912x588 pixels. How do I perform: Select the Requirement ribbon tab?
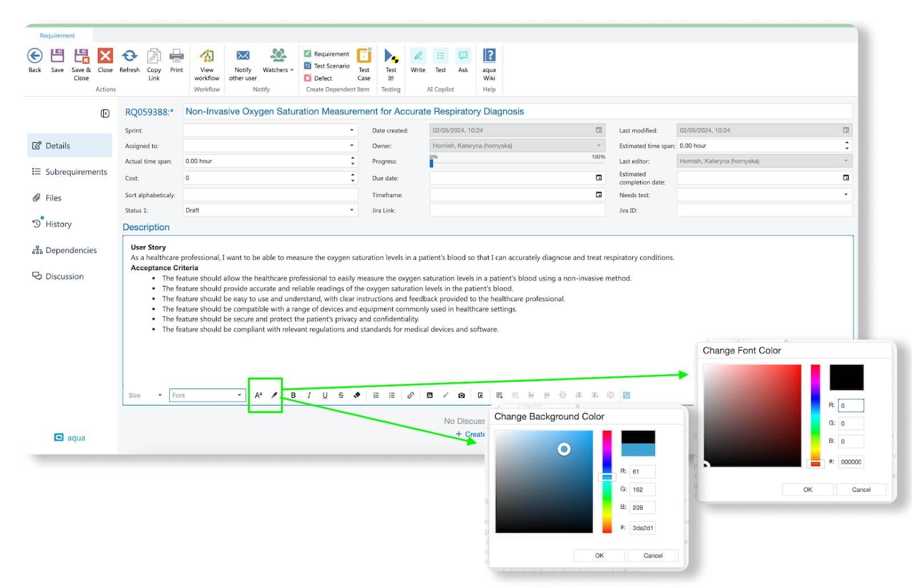57,35
